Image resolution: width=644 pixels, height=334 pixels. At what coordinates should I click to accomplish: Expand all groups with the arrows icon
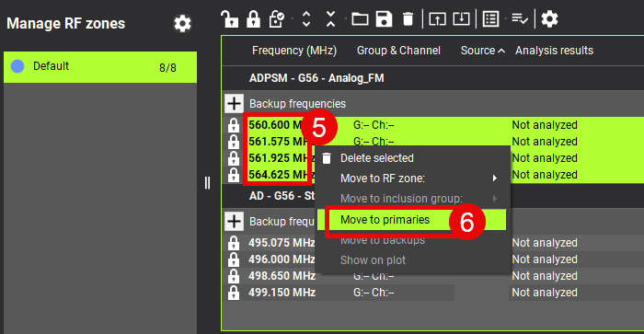306,19
